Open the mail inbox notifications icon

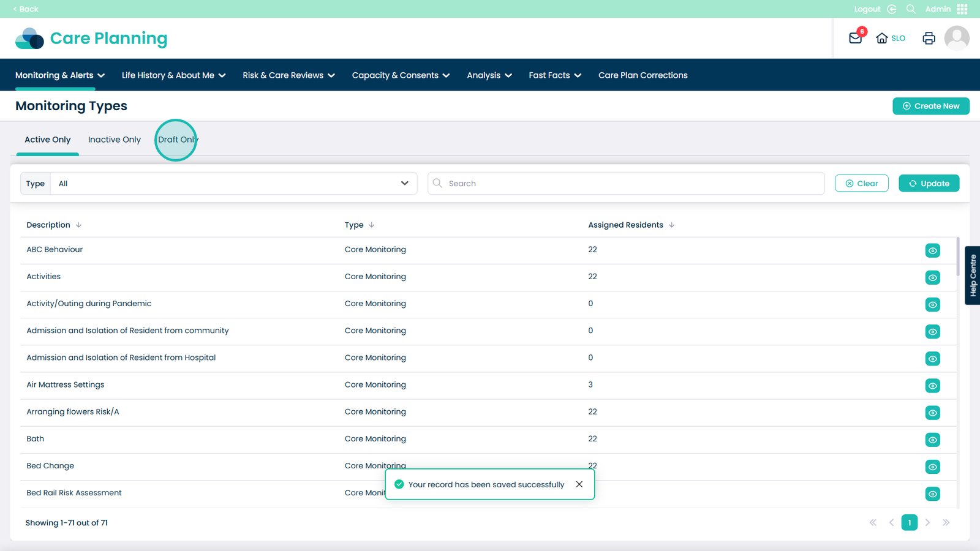(855, 38)
